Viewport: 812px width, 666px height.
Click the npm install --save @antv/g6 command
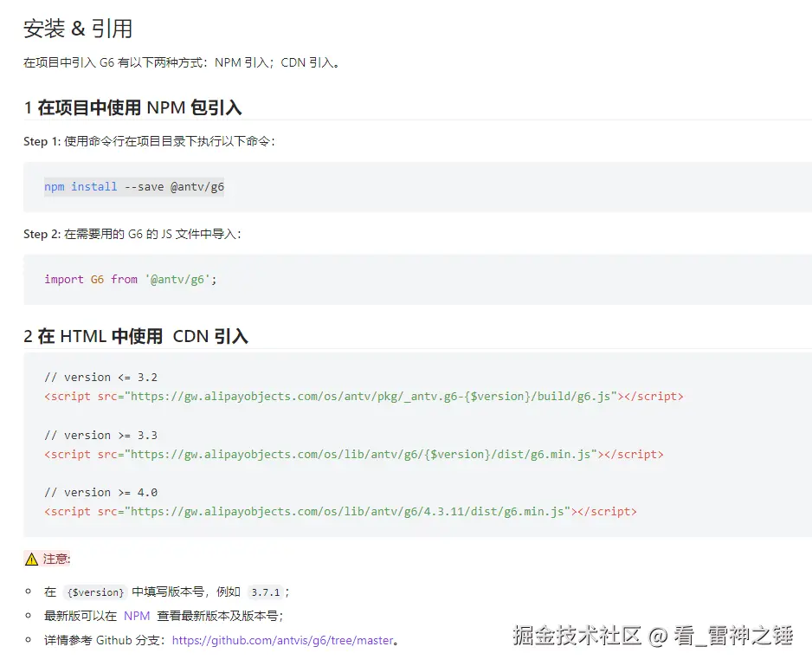[134, 186]
